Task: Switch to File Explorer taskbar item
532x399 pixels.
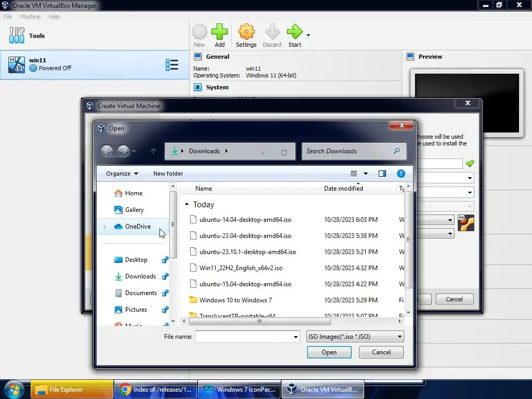Action: [72, 390]
